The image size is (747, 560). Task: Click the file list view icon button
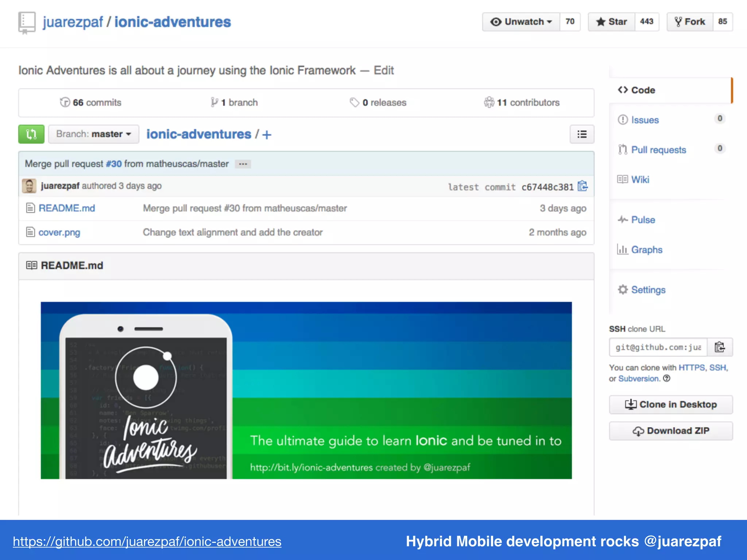[x=582, y=134]
